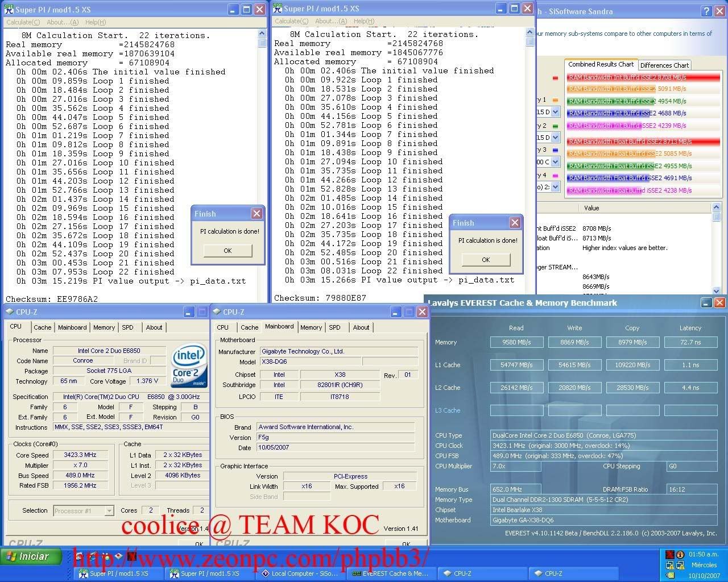Open the Iniciar start button

[x=31, y=556]
